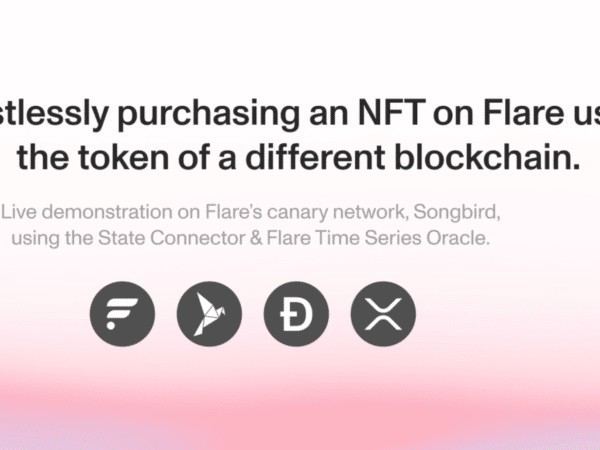Click the word "different" in the headline
The width and height of the screenshot is (600, 450).
click(315, 157)
